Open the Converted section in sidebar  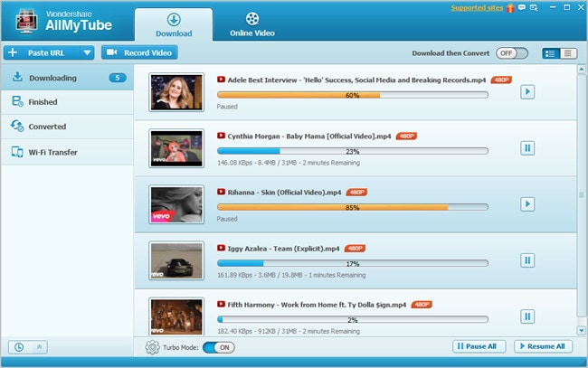tap(68, 127)
